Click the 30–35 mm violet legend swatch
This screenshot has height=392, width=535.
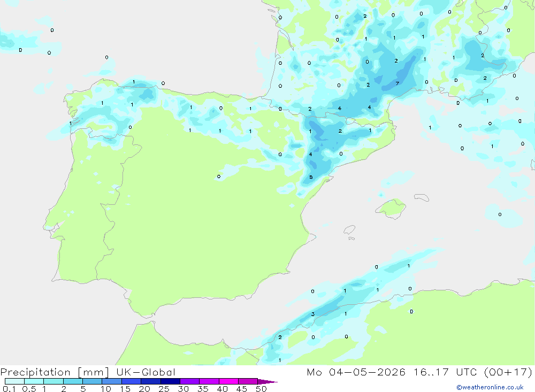[x=190, y=381]
